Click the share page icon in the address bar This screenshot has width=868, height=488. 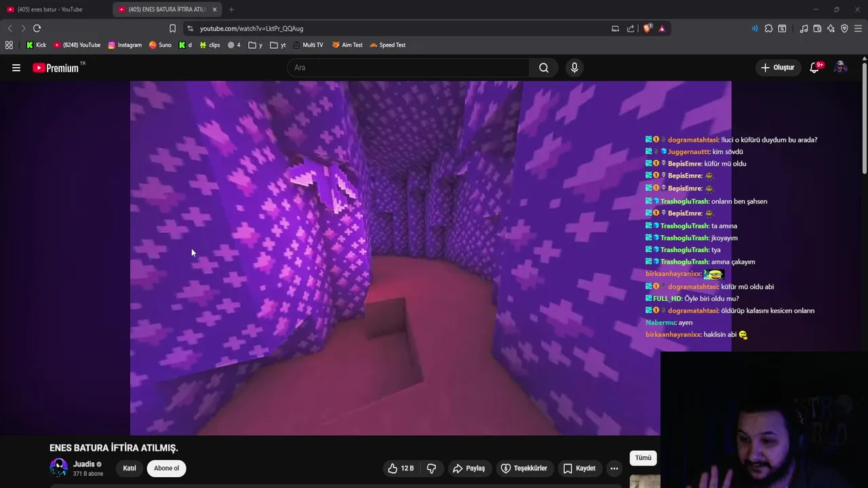tap(631, 28)
